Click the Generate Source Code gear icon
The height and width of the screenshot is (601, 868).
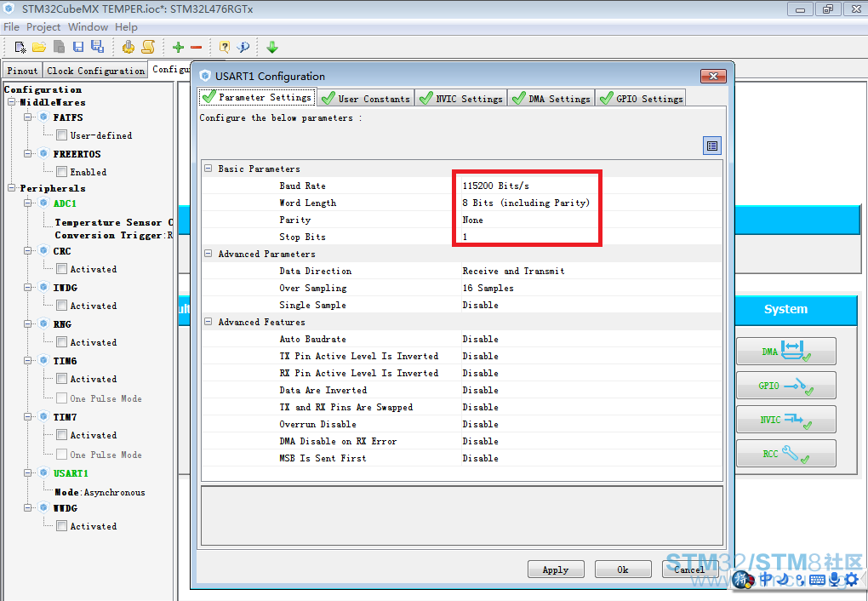click(x=128, y=47)
